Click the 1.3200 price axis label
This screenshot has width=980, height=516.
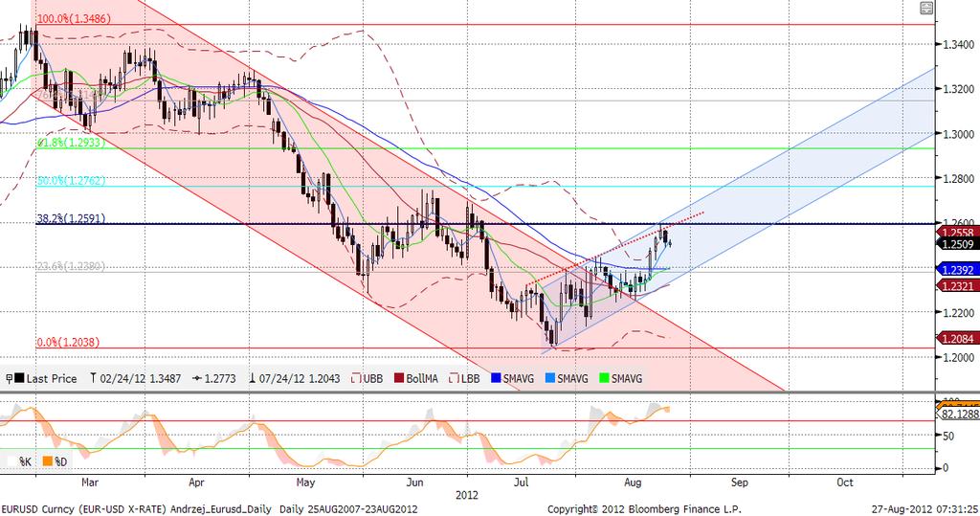click(x=958, y=89)
